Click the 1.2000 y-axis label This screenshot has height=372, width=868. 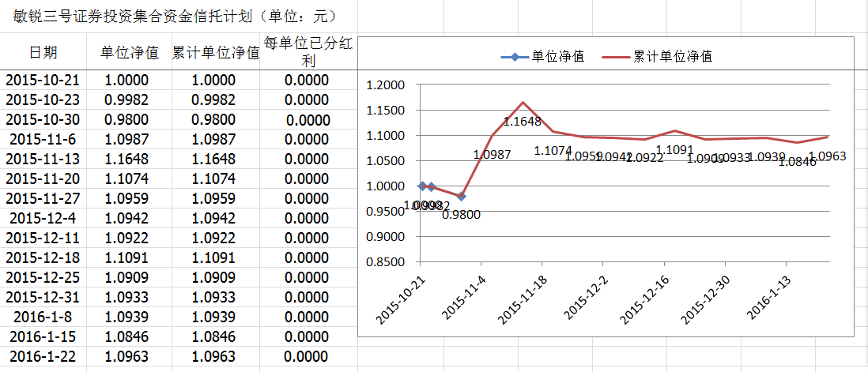pyautogui.click(x=387, y=85)
